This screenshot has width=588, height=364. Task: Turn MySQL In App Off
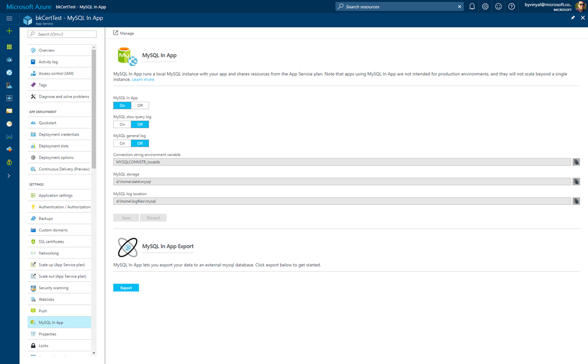[140, 106]
